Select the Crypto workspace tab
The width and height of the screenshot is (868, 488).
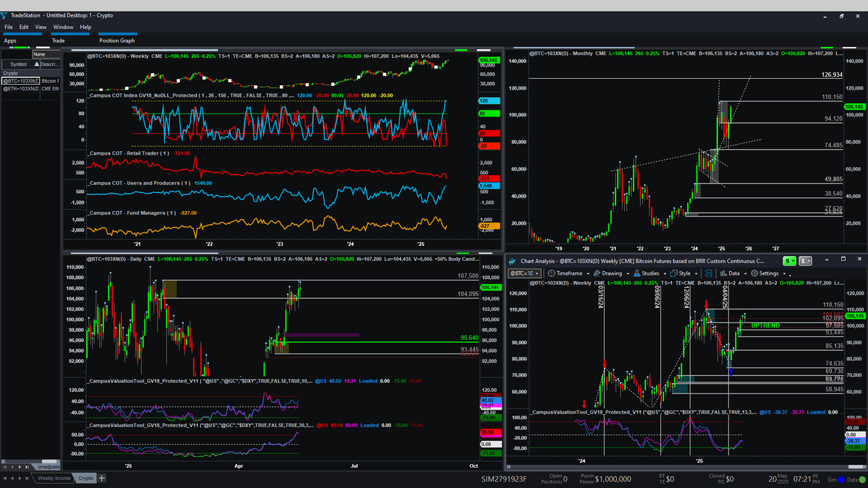pyautogui.click(x=86, y=479)
